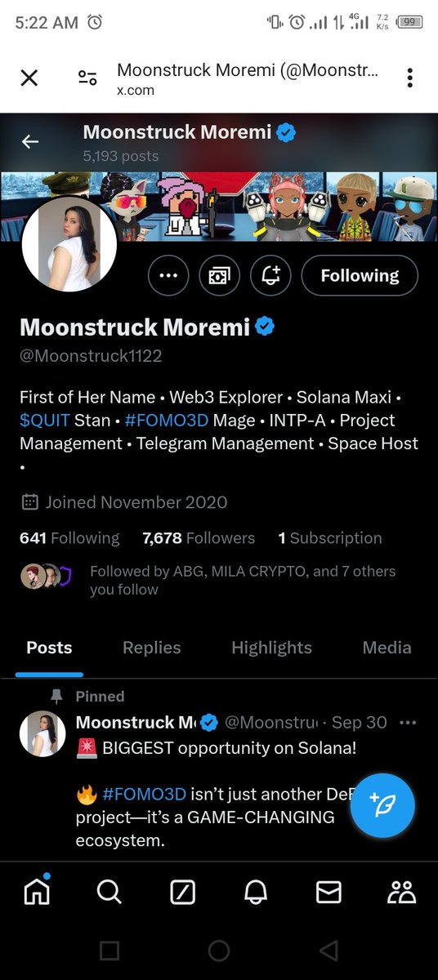Open the communities people icon
438x980 pixels.
point(401,892)
